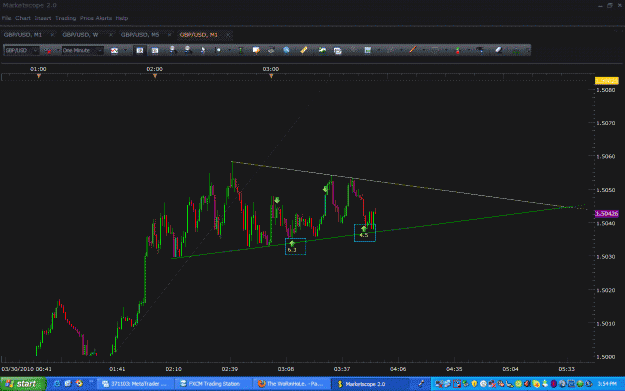Click the Windows start button
Image resolution: width=625 pixels, height=391 pixels.
tap(23, 384)
